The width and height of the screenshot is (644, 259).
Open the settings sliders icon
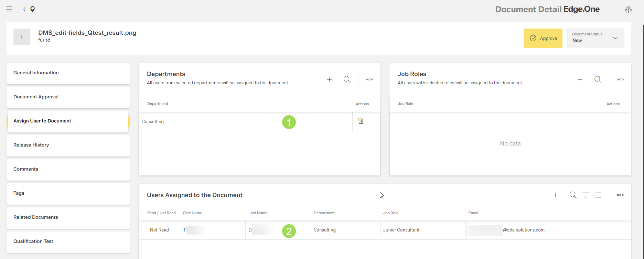click(x=628, y=9)
